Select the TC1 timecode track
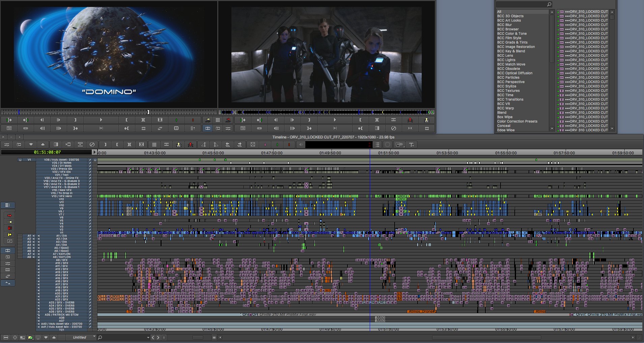 tap(61, 330)
